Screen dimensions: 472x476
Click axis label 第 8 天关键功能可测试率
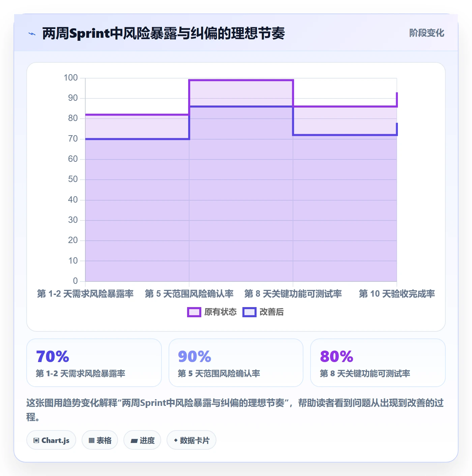click(x=293, y=294)
